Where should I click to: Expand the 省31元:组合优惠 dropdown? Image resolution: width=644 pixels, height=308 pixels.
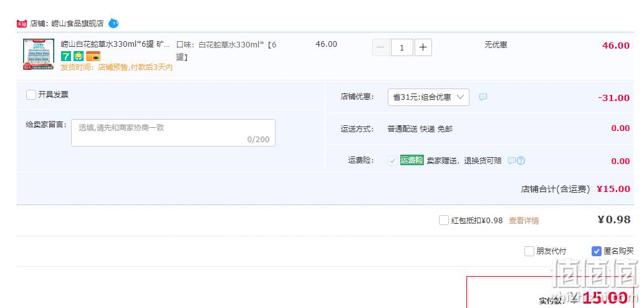pyautogui.click(x=428, y=97)
